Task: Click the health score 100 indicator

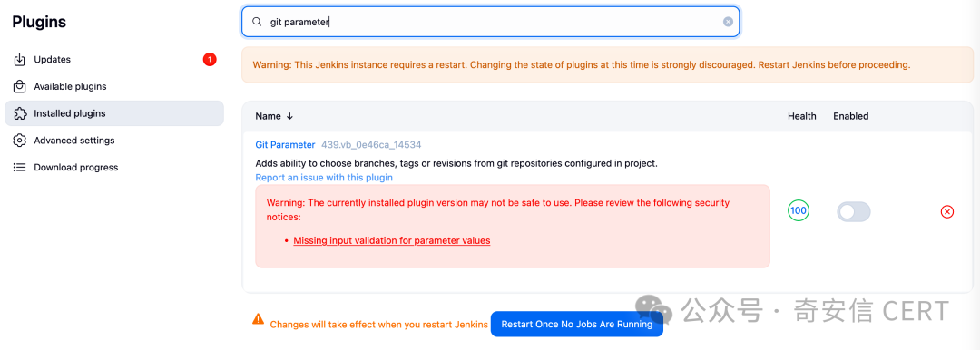Action: pos(799,210)
